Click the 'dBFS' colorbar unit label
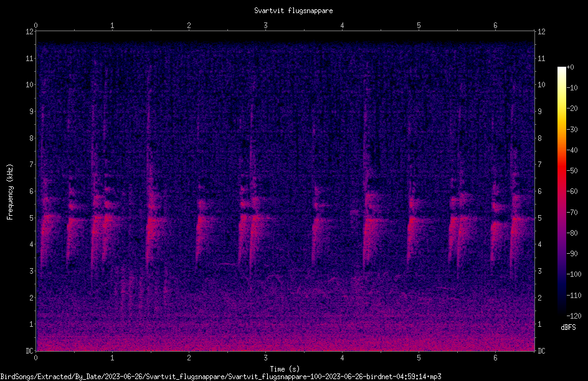The image size is (588, 381). click(x=568, y=327)
